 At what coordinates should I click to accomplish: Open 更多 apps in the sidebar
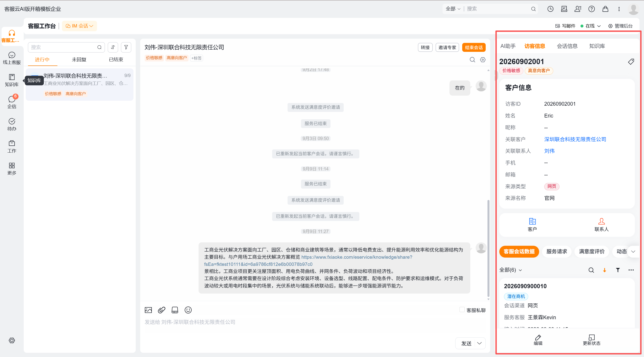coord(12,169)
